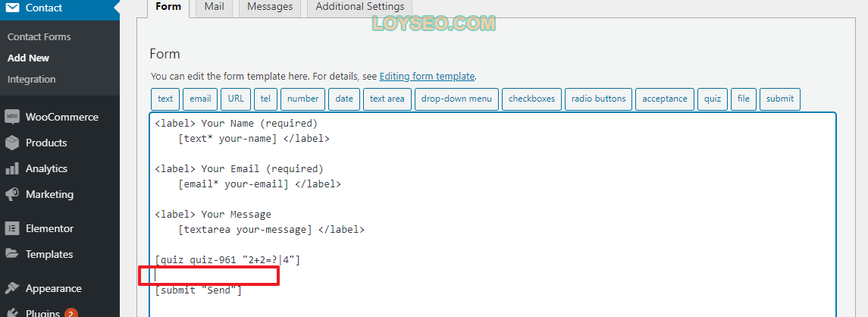Click the [submit "Send"] line
Image resolution: width=868 pixels, height=317 pixels.
click(x=198, y=290)
